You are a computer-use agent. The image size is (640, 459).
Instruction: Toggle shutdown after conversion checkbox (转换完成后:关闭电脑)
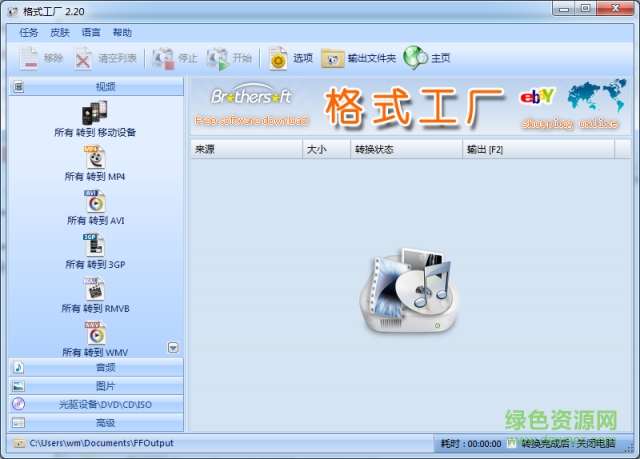coord(512,443)
